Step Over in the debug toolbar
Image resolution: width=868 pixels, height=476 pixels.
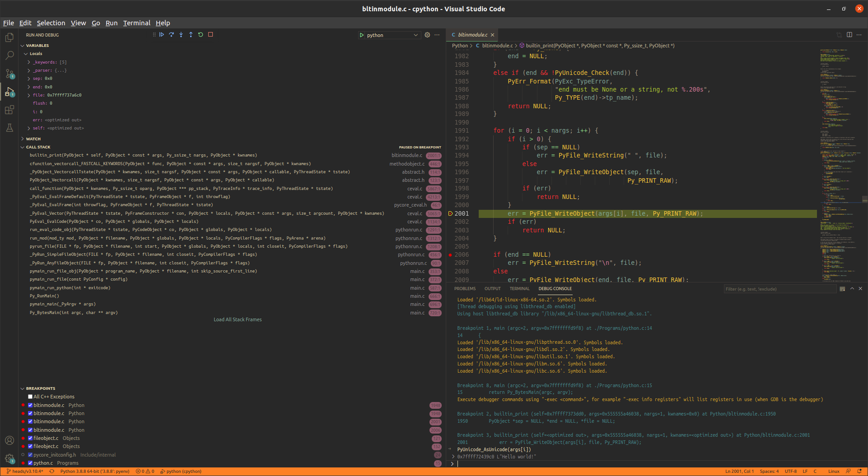pos(172,35)
